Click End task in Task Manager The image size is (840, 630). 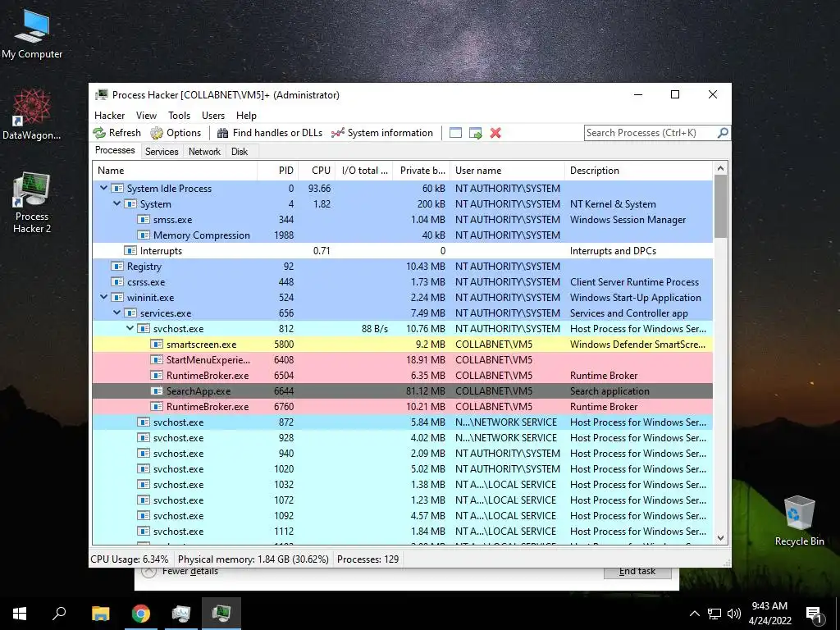point(637,572)
